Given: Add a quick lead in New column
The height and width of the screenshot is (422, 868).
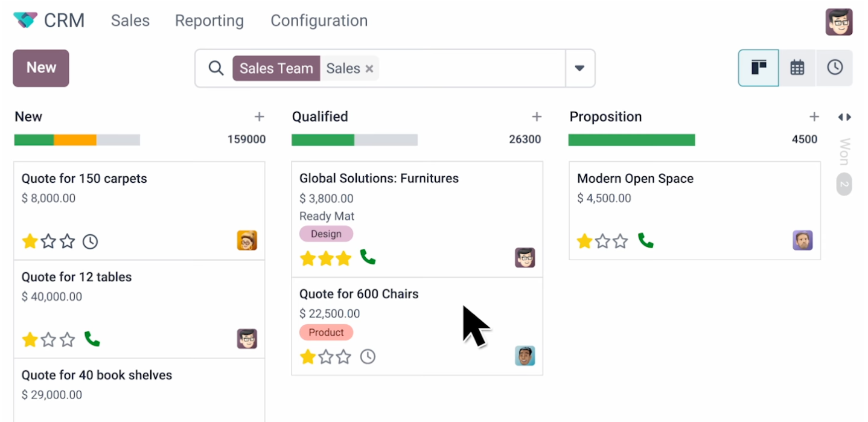Looking at the screenshot, I should [259, 117].
